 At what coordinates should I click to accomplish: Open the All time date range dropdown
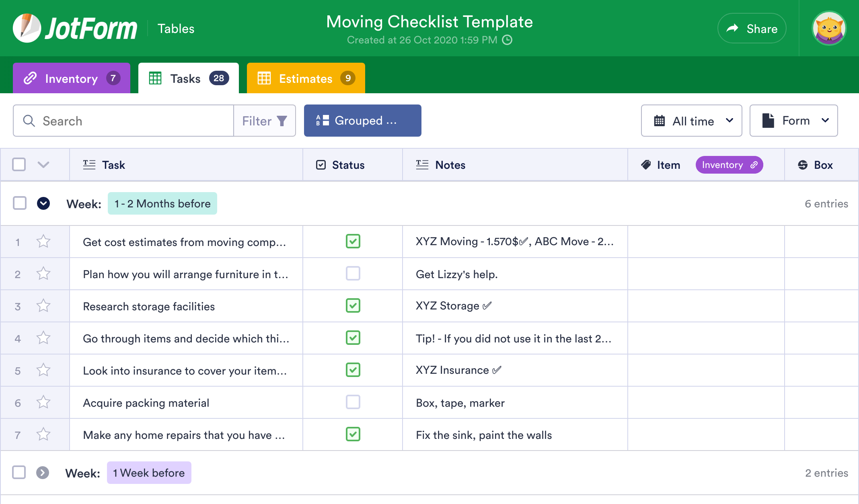(691, 121)
